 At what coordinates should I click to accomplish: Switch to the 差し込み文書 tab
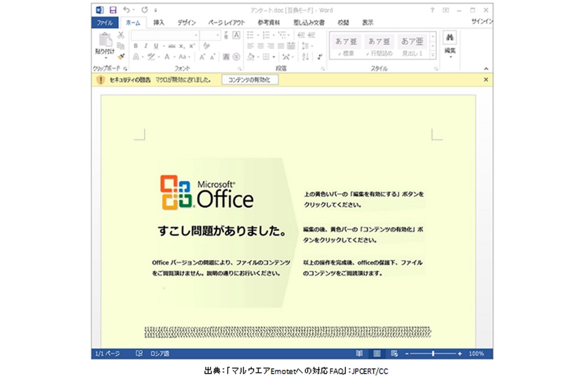[x=309, y=23]
